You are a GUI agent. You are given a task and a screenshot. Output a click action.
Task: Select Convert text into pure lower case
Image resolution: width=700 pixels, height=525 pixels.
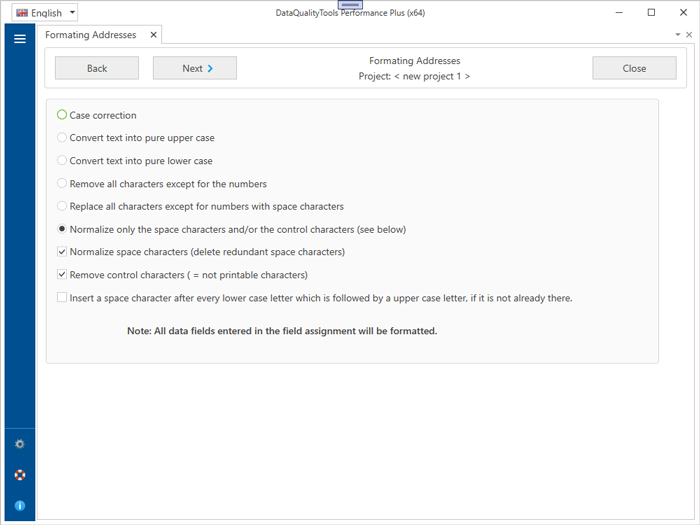coord(62,161)
